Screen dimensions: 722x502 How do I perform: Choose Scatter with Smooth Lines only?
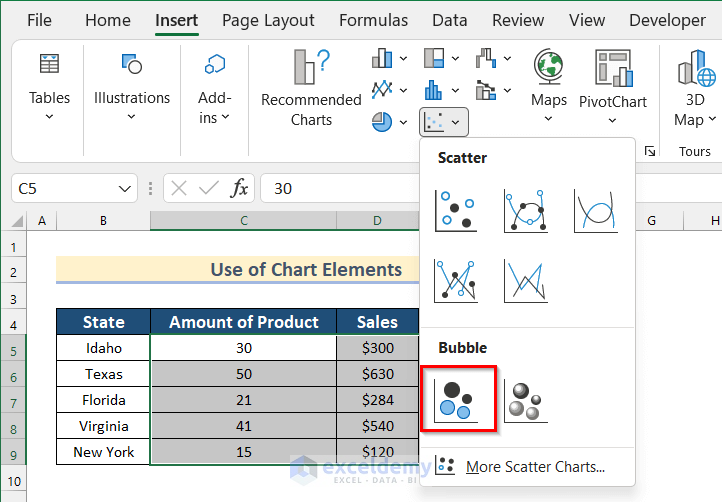coord(595,210)
